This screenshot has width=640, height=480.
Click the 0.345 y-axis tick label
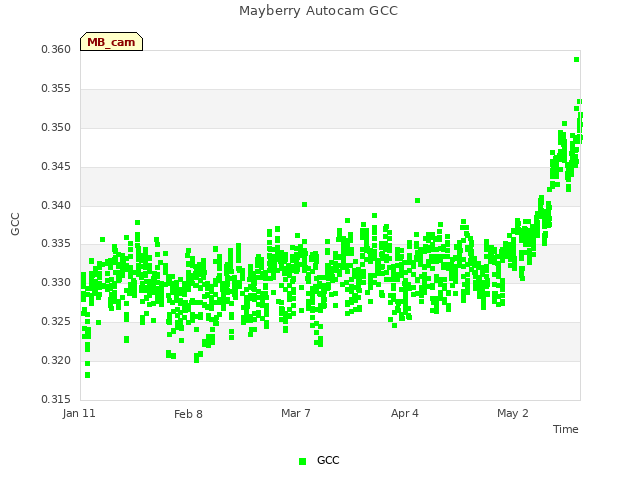(56, 167)
